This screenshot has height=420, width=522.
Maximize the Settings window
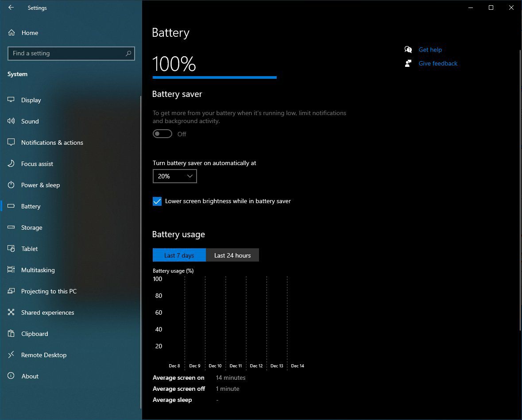[491, 8]
